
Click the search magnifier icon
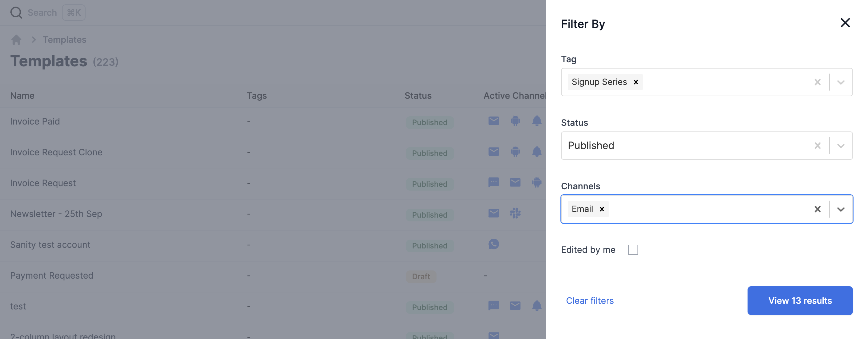[16, 13]
